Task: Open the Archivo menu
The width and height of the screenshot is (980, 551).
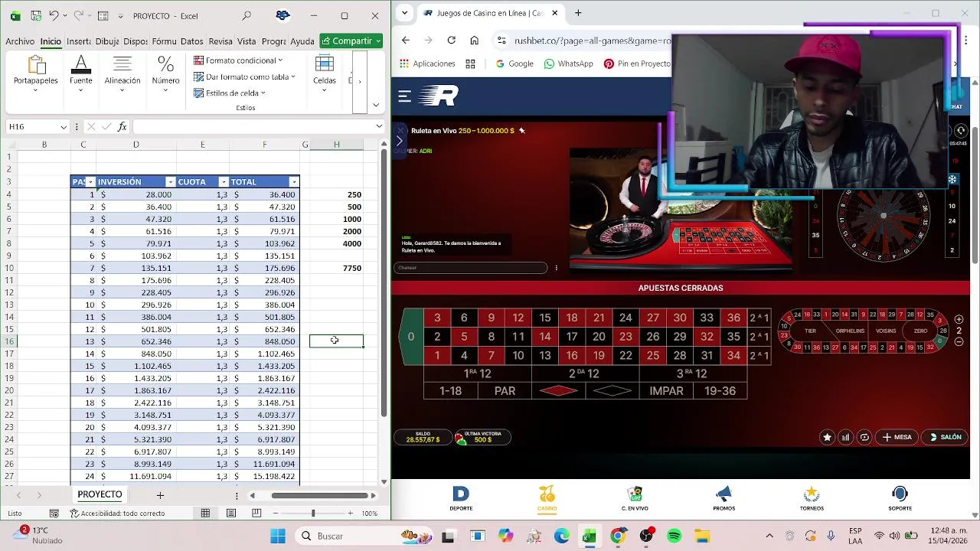Action: click(x=20, y=41)
